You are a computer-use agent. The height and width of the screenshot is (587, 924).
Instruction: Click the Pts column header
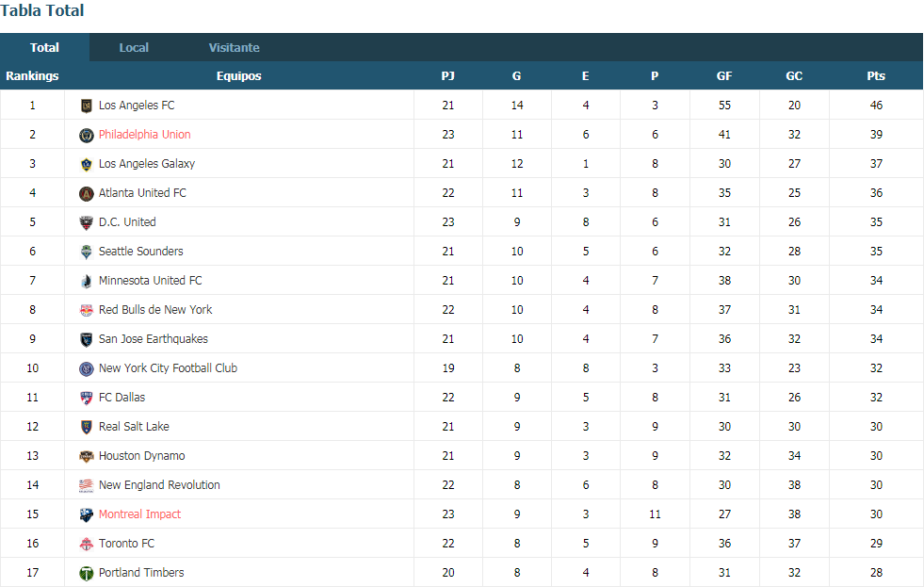click(x=876, y=76)
